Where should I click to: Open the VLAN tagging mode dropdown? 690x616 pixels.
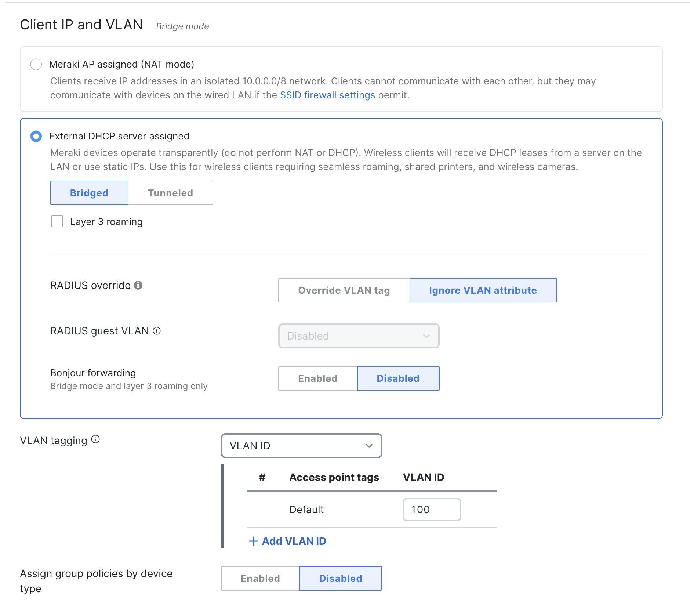[x=301, y=446]
